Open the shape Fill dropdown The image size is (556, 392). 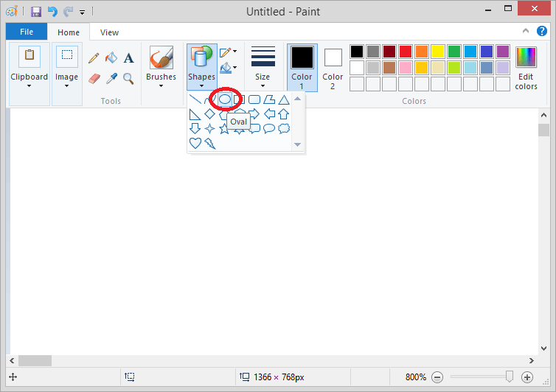click(x=228, y=68)
